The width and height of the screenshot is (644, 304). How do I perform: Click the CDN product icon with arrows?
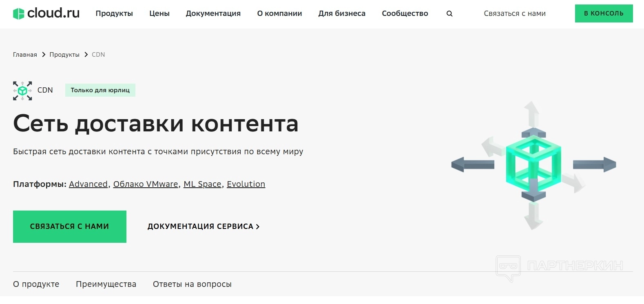(22, 91)
